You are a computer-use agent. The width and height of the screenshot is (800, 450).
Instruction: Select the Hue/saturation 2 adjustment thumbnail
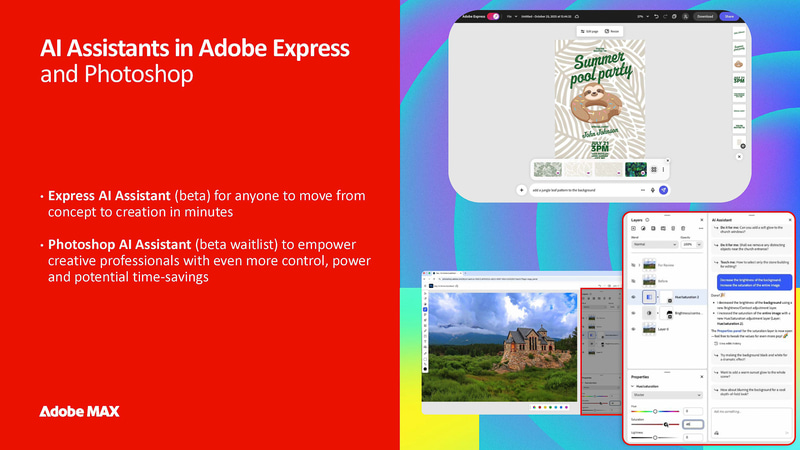[649, 297]
